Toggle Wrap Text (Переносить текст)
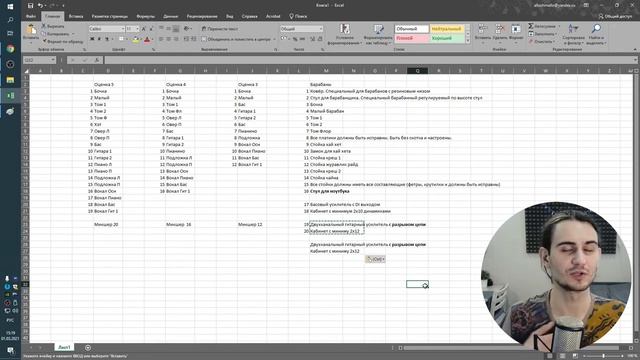The width and height of the screenshot is (640, 360). (220, 29)
